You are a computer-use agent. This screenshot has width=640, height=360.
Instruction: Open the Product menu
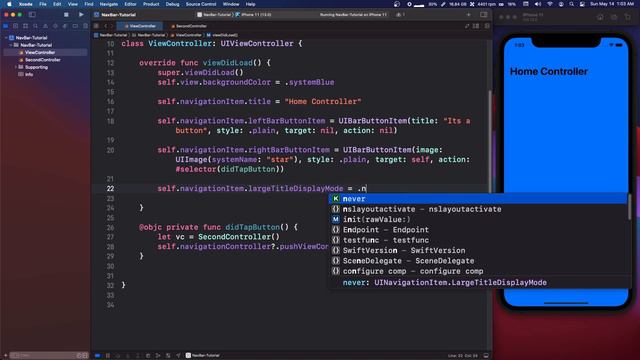(151, 4)
